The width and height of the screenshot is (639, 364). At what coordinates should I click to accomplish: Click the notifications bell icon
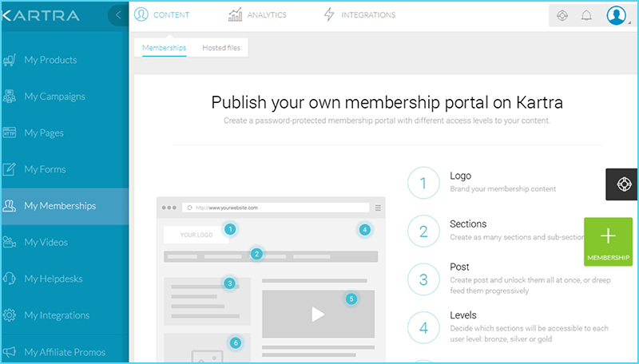tap(586, 15)
